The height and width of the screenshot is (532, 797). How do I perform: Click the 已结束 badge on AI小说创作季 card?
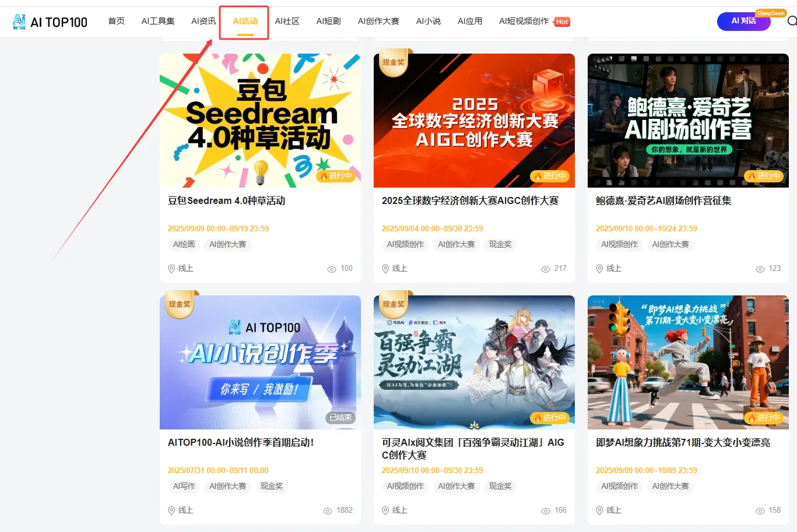(340, 417)
